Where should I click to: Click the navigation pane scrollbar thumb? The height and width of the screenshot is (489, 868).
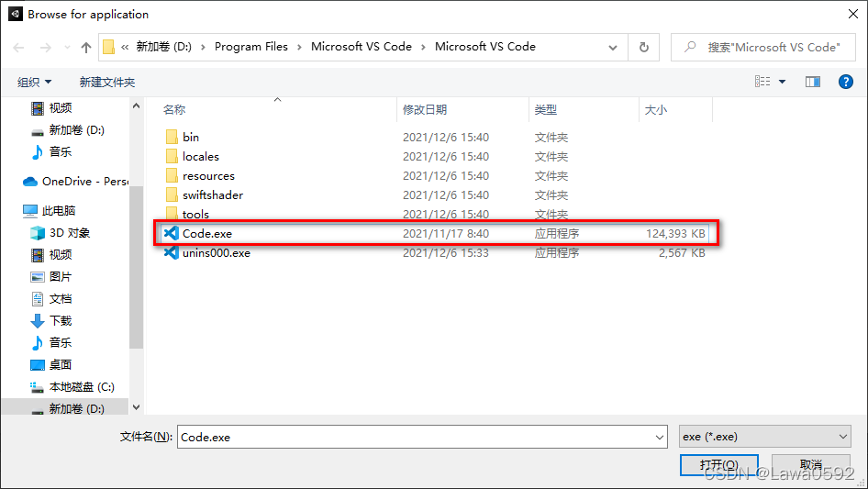pyautogui.click(x=136, y=267)
